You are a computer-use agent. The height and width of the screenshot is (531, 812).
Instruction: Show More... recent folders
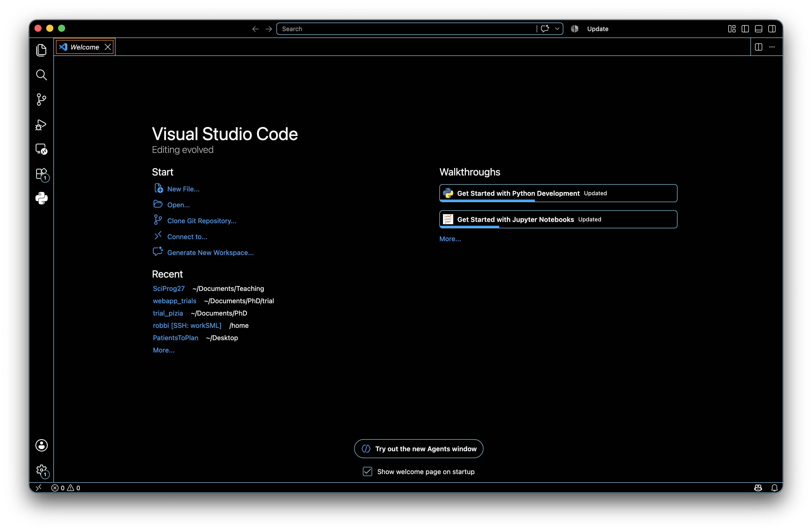[163, 350]
